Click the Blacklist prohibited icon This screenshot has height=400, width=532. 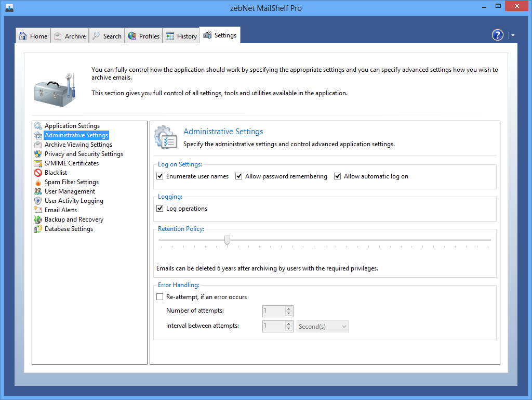(x=38, y=173)
